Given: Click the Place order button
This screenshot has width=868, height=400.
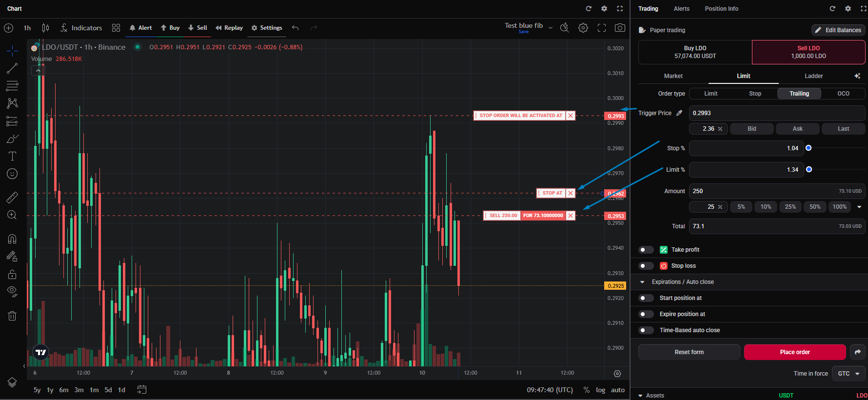Looking at the screenshot, I should coord(795,352).
